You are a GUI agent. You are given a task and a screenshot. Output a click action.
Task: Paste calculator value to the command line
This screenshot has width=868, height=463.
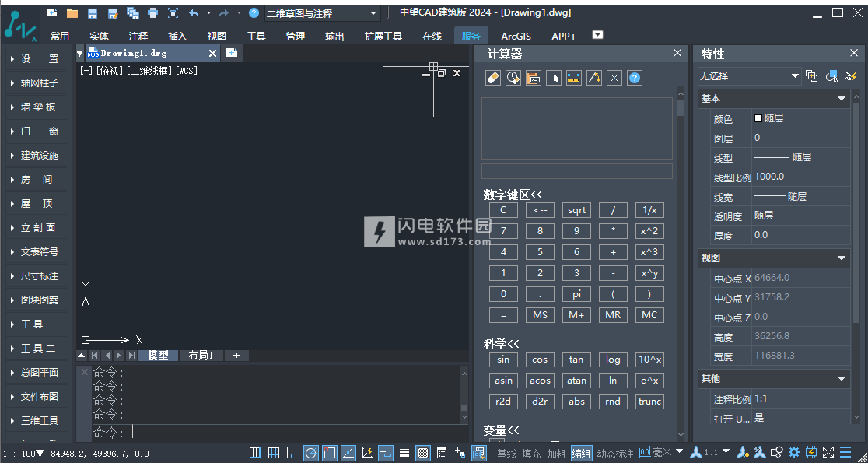click(533, 78)
